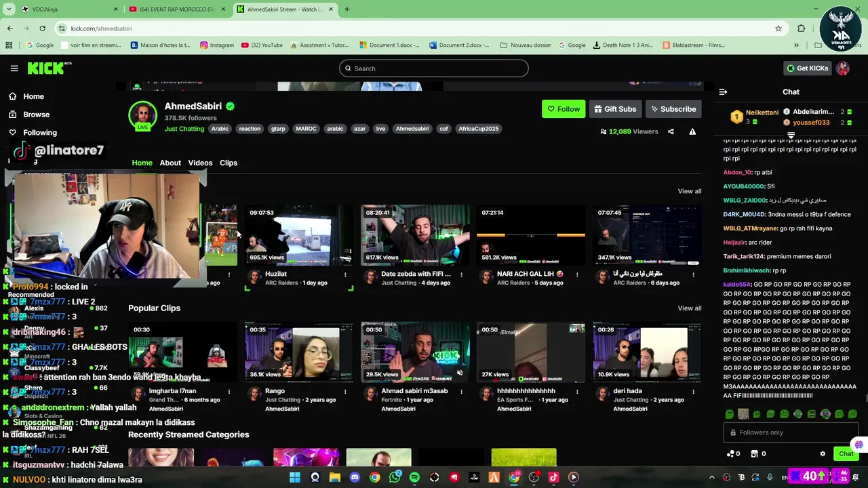This screenshot has width=868, height=488.
Task: Switch to the Clips tab
Action: pos(229,163)
